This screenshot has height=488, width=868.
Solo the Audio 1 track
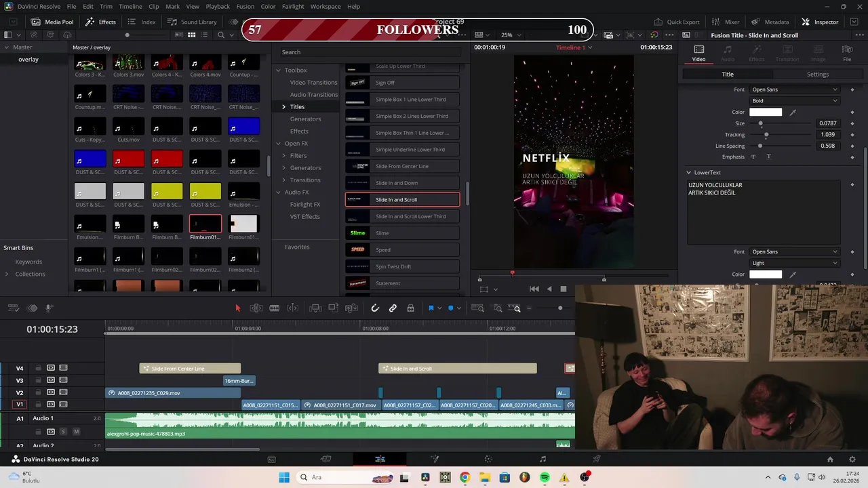(x=63, y=432)
